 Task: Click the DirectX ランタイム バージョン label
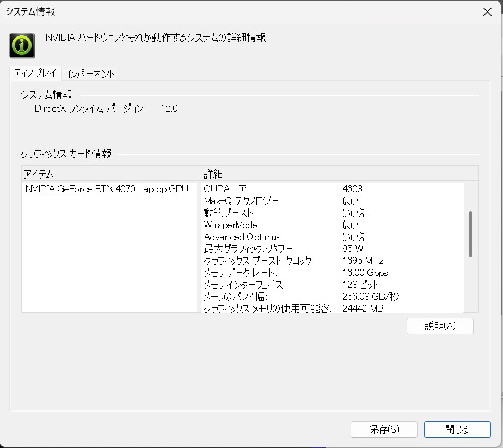point(90,108)
